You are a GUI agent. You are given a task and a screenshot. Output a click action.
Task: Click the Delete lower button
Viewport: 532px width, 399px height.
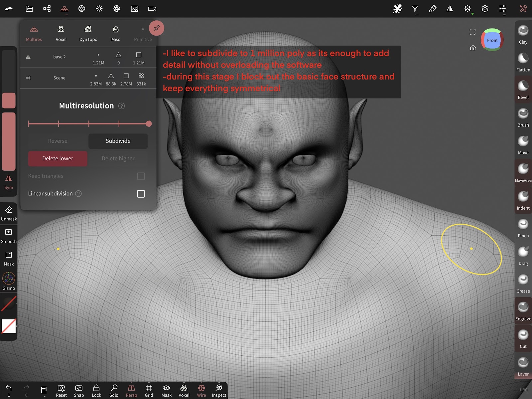[58, 159]
